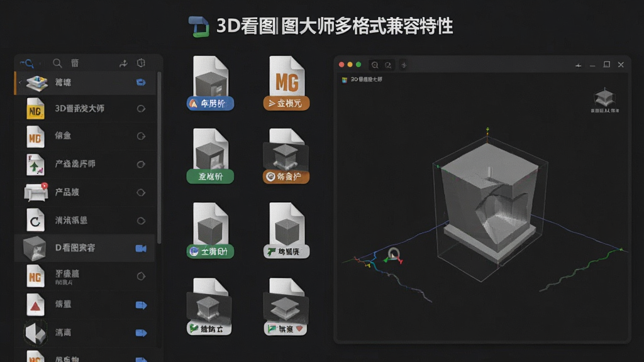Image resolution: width=644 pixels, height=362 pixels.
Task: Toggle the circle on the green-arrow file row
Action: click(x=141, y=164)
